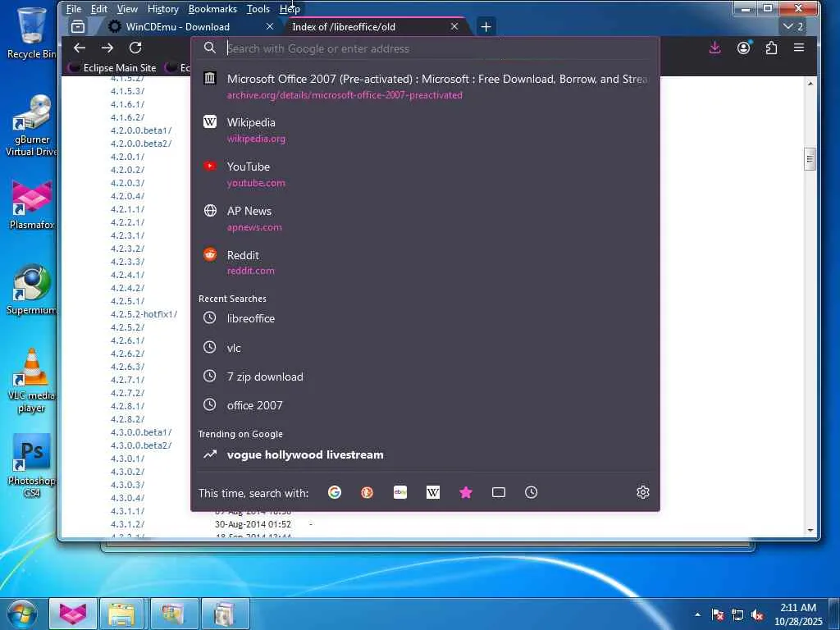Click the page vertical scrollbar thumb
This screenshot has height=630, width=840.
810,159
